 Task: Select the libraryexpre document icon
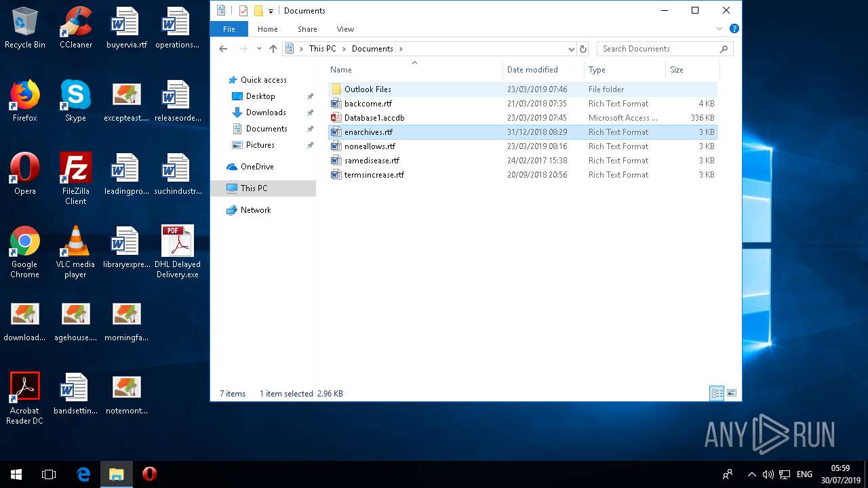[126, 248]
